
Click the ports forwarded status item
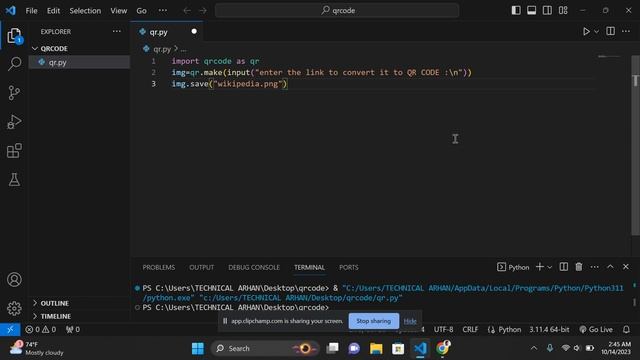[x=73, y=329]
